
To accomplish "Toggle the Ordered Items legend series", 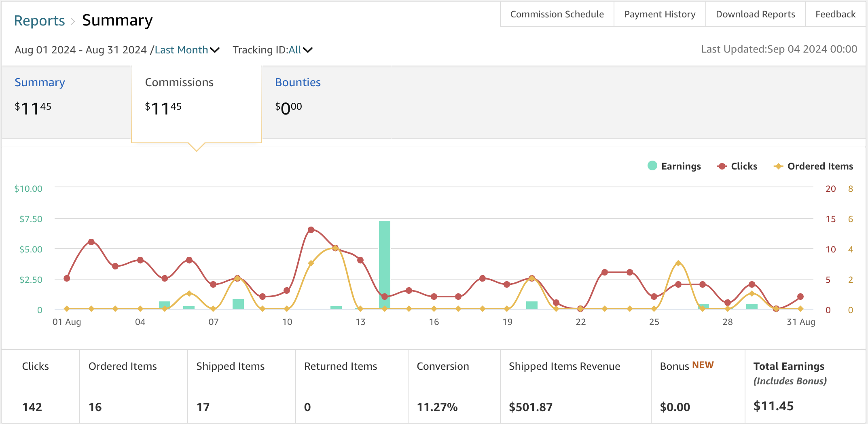I will (813, 166).
